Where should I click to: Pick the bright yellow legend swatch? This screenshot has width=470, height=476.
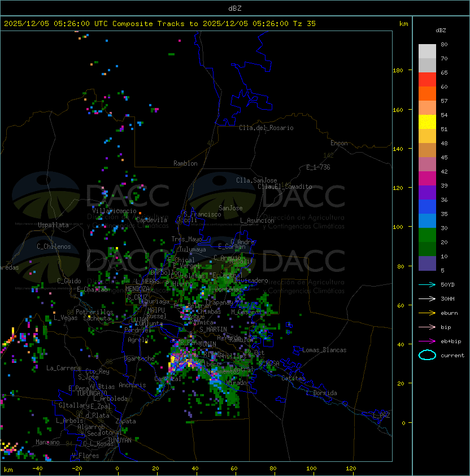tap(427, 122)
